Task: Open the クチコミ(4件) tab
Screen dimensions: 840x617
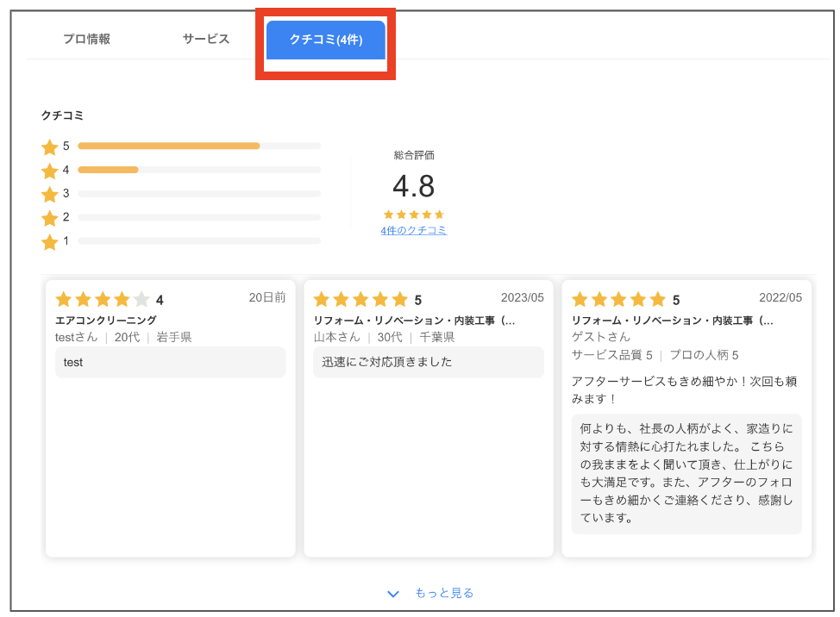Action: (326, 41)
